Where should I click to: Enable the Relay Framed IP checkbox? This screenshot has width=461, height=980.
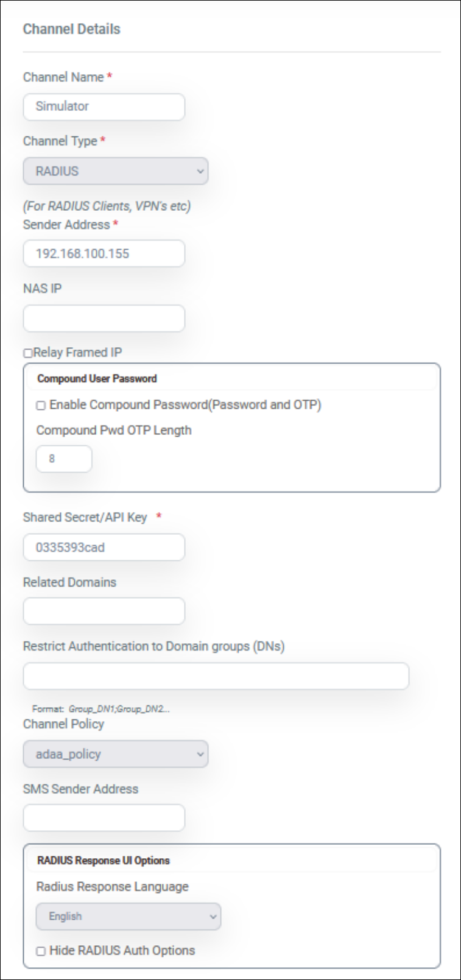click(27, 353)
